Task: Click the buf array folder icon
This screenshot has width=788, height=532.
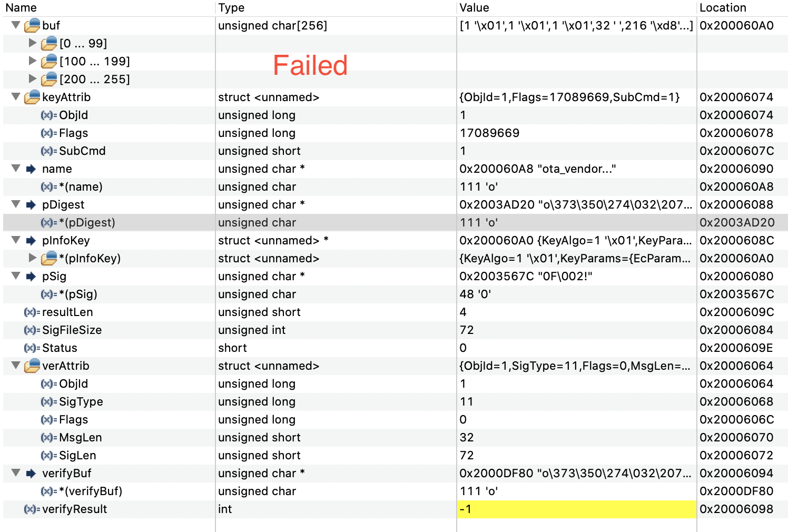Action: pos(32,25)
